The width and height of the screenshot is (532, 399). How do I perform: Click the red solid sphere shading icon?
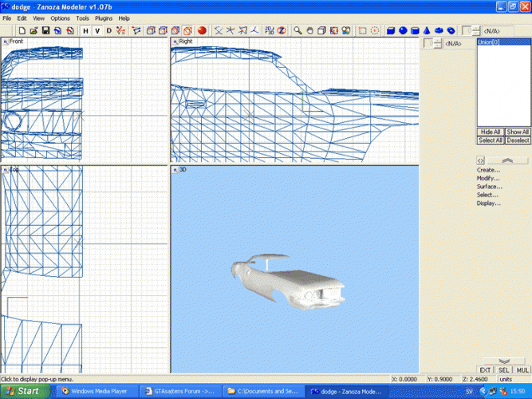[x=202, y=30]
